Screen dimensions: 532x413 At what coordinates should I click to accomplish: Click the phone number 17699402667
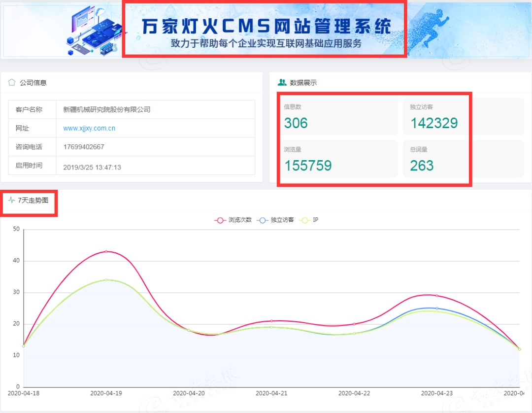click(84, 147)
